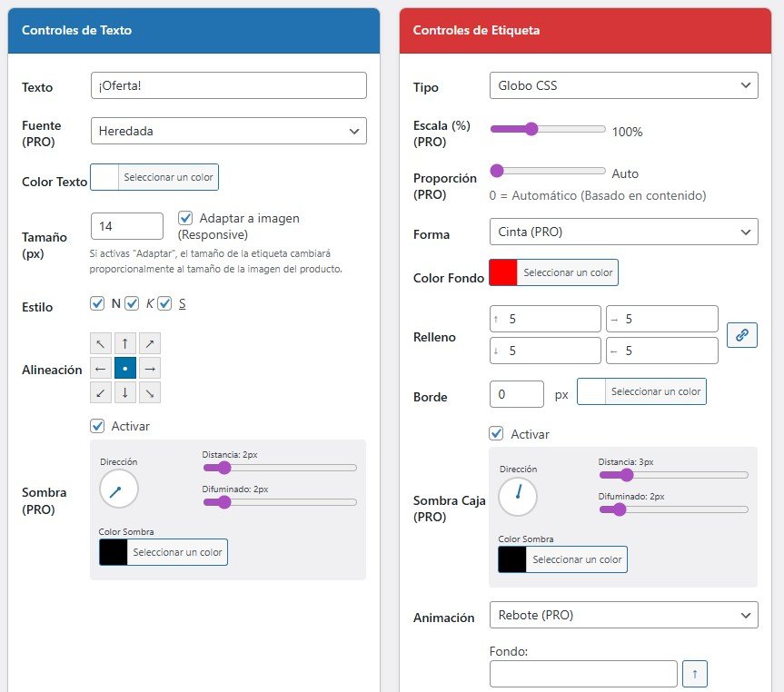This screenshot has height=692, width=784.
Task: Choose bottom-right alignment arrow
Action: coord(150,393)
